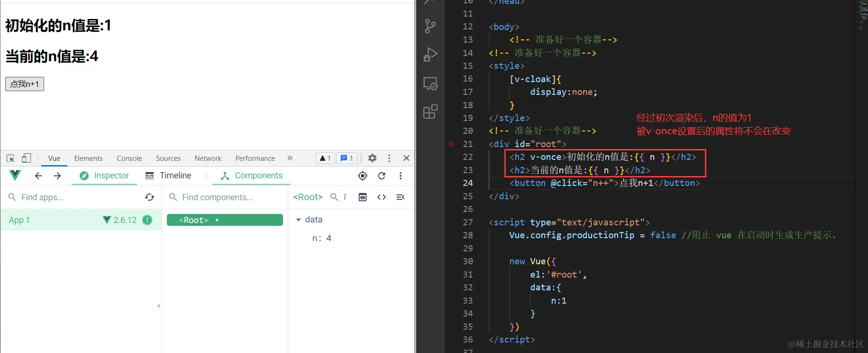Open DevTools settings with the gear icon
Image resolution: width=868 pixels, height=353 pixels.
pos(372,158)
